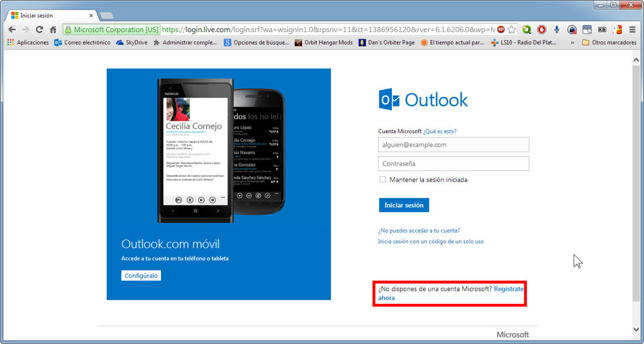Viewport: 644px width, 344px height.
Task: Click the red stop-hand extension icon
Action: [541, 30]
